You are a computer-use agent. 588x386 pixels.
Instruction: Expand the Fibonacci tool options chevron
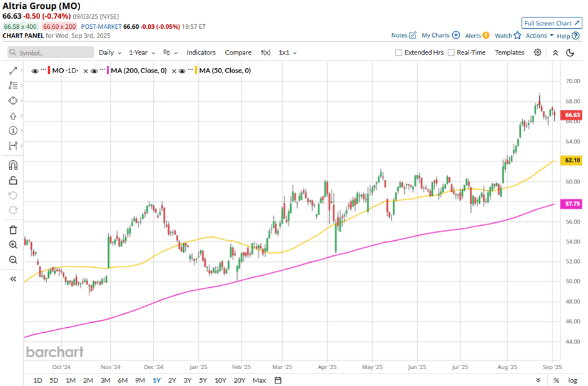point(21,86)
